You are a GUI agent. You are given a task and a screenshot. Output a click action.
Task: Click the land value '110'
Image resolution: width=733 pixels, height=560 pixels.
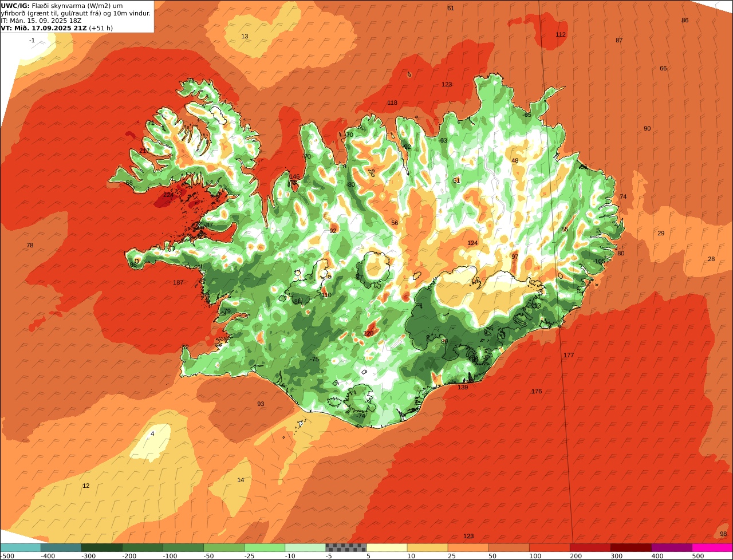326,295
